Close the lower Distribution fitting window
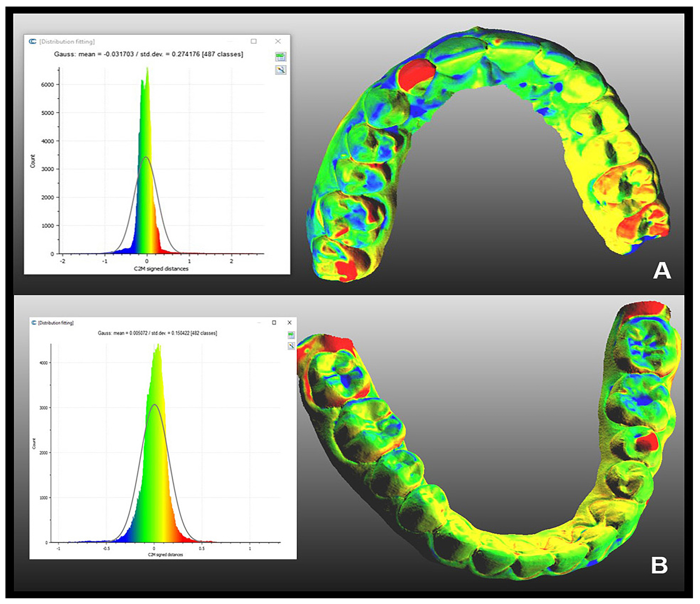The image size is (700, 604). click(x=290, y=322)
